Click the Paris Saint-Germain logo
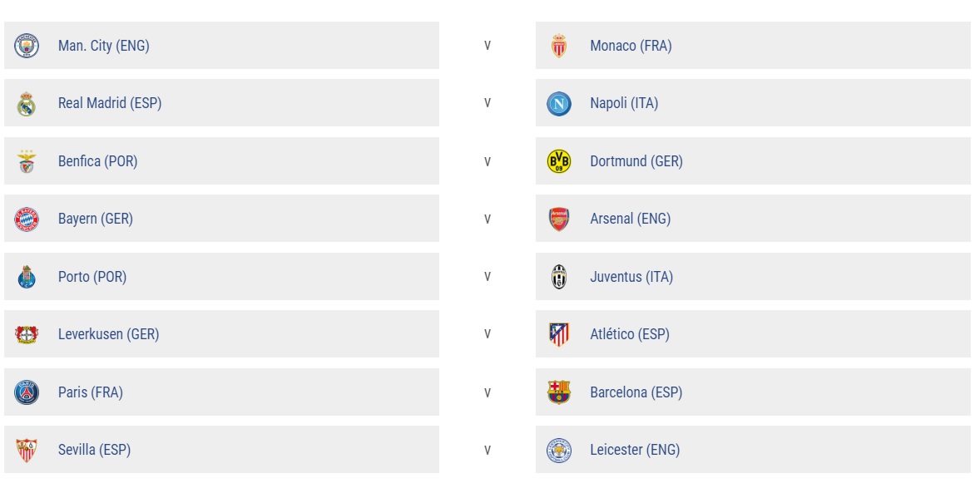Viewport: 980px width, 493px height. (27, 392)
